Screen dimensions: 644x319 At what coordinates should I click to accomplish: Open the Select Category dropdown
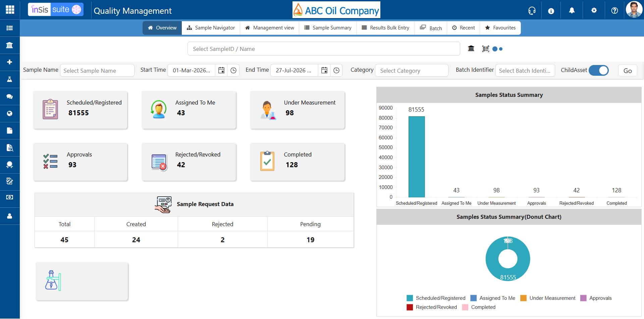pyautogui.click(x=412, y=70)
